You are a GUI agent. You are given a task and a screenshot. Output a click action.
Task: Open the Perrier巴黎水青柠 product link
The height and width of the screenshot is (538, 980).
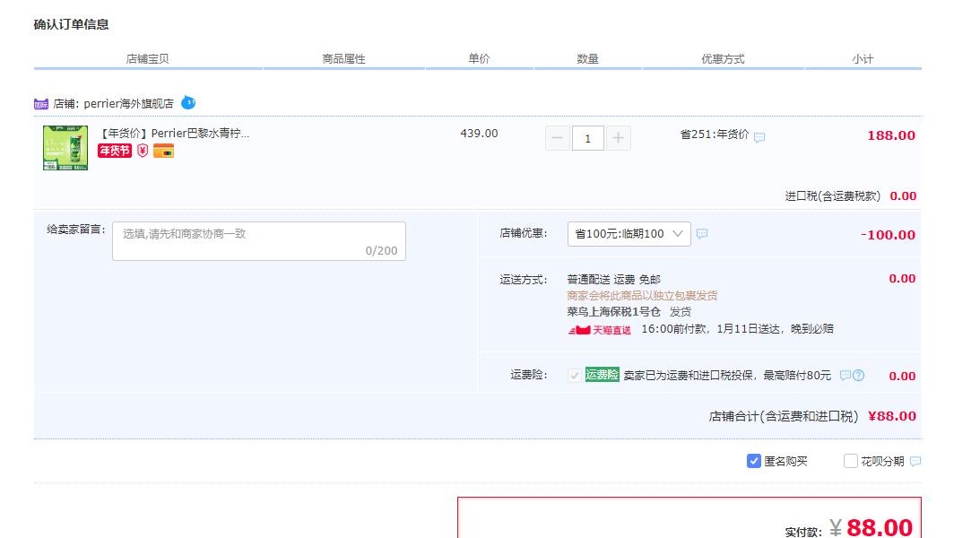tap(175, 133)
